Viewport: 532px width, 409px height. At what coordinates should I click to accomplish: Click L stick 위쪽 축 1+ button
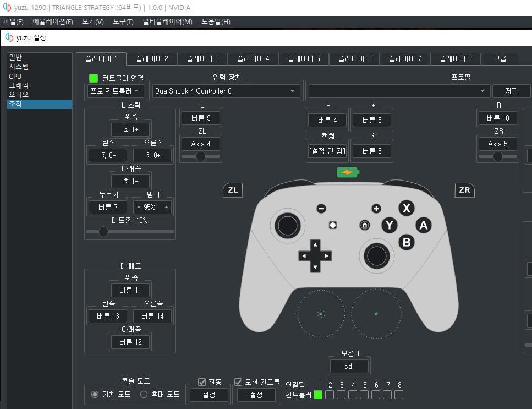[x=130, y=130]
